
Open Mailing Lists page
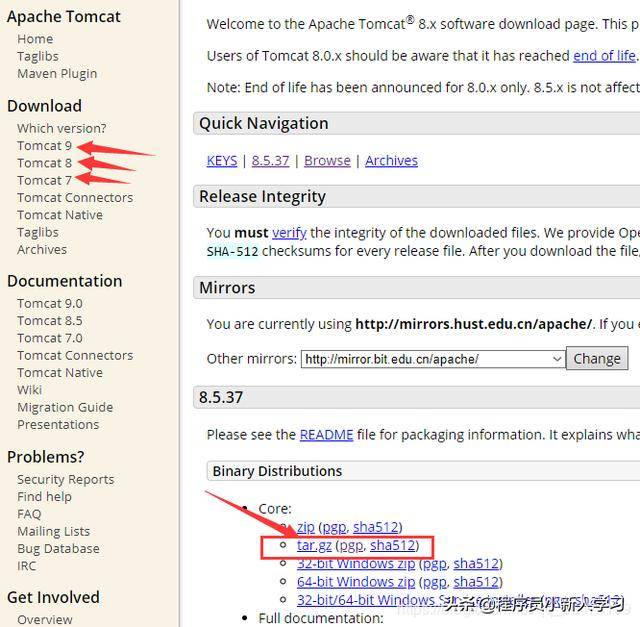(x=53, y=531)
